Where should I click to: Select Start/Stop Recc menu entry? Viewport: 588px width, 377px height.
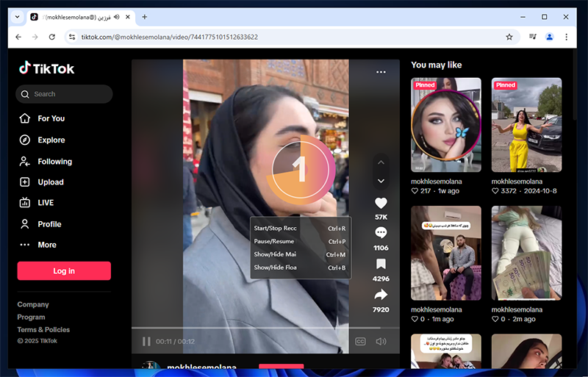click(x=300, y=229)
